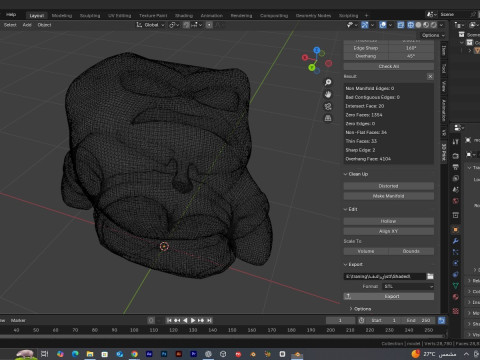
Task: Toggle proportional editing button
Action: pyautogui.click(x=209, y=25)
